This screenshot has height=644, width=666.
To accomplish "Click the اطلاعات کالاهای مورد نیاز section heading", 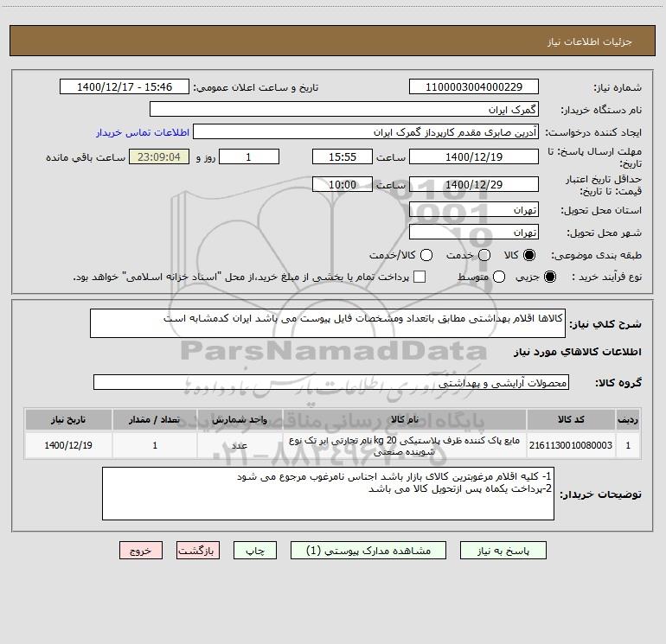I will 577,352.
